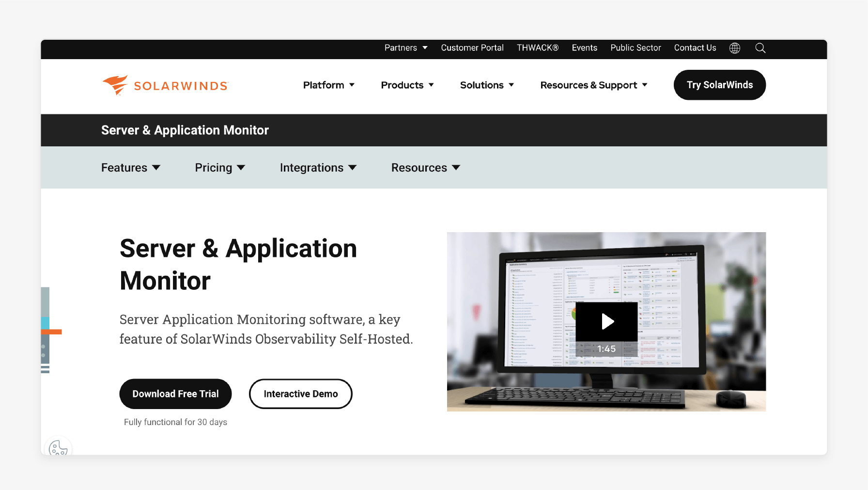Expand Resources & Support menu

(x=594, y=85)
